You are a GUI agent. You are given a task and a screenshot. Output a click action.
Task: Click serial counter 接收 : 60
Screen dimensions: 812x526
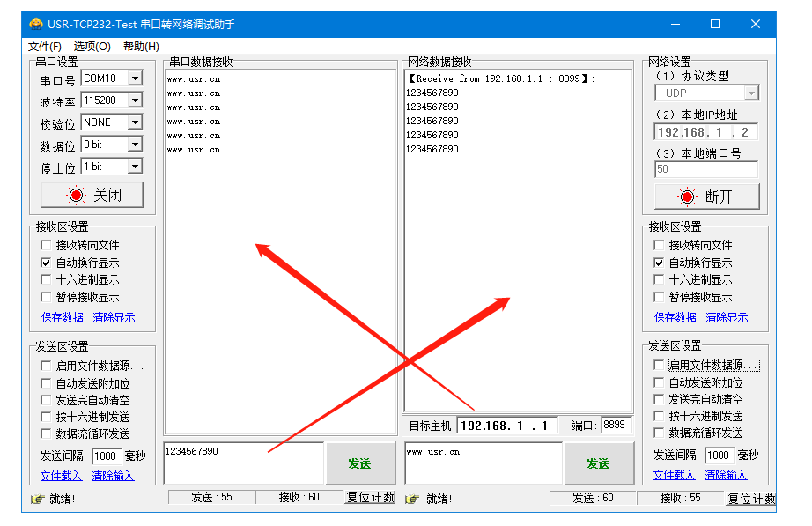[x=299, y=498]
